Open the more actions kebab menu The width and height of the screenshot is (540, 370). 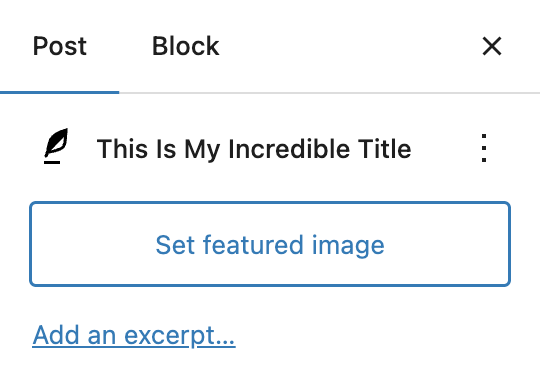484,148
